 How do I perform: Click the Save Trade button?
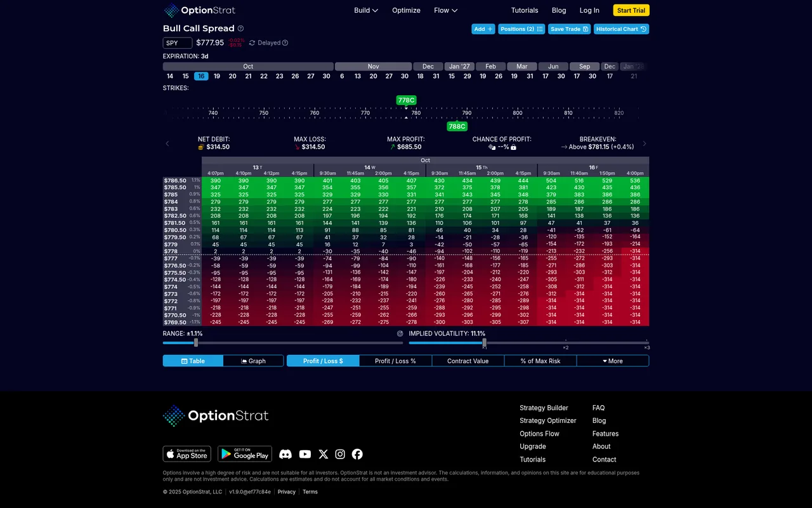click(570, 29)
